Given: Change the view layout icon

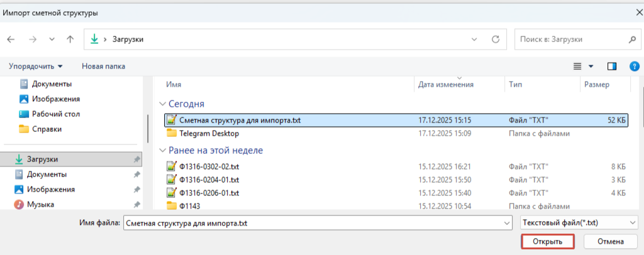Looking at the screenshot, I should pyautogui.click(x=578, y=67).
